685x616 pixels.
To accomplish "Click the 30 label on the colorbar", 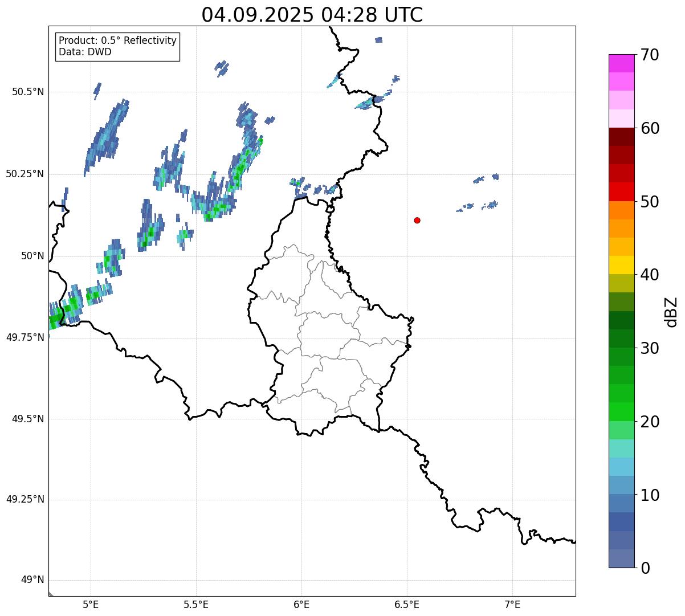I will [x=650, y=348].
